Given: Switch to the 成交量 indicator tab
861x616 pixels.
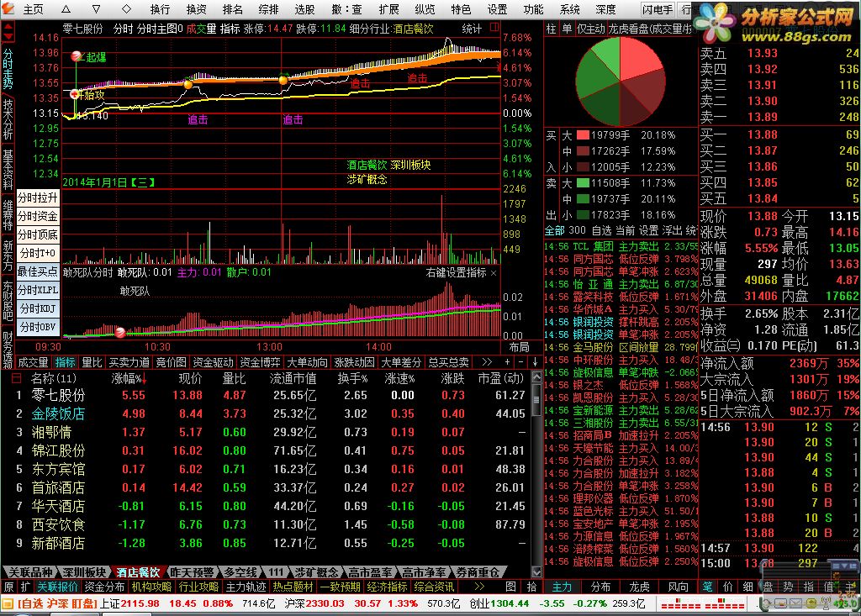Looking at the screenshot, I should click(x=34, y=362).
